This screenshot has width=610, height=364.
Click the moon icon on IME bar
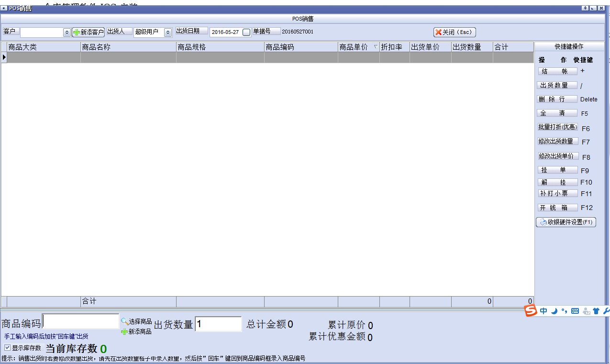click(x=555, y=311)
